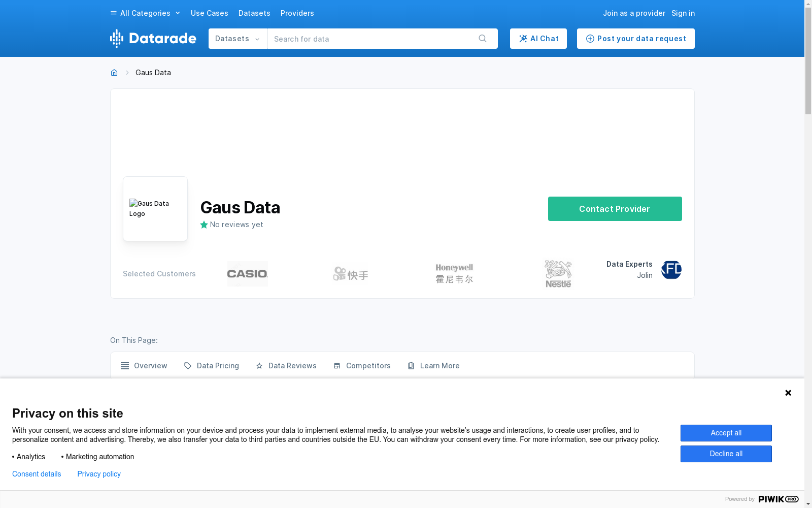Jump to the Learn More section

[x=433, y=366]
